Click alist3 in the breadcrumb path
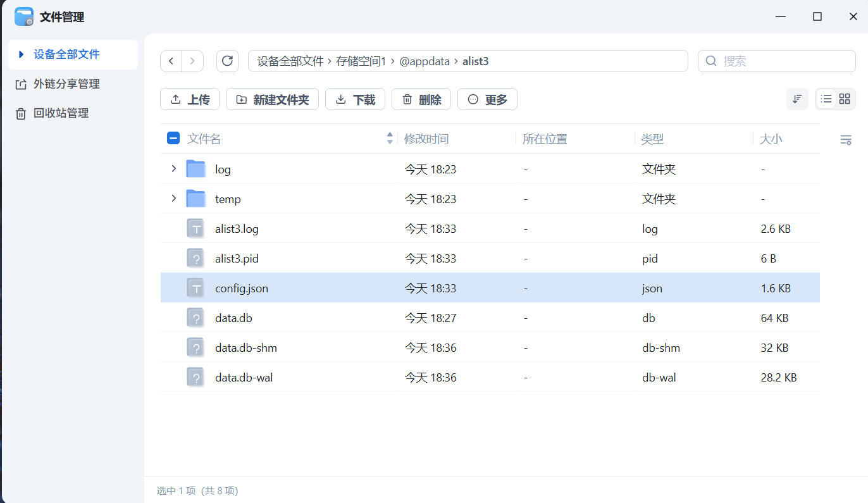This screenshot has height=503, width=868. (475, 61)
